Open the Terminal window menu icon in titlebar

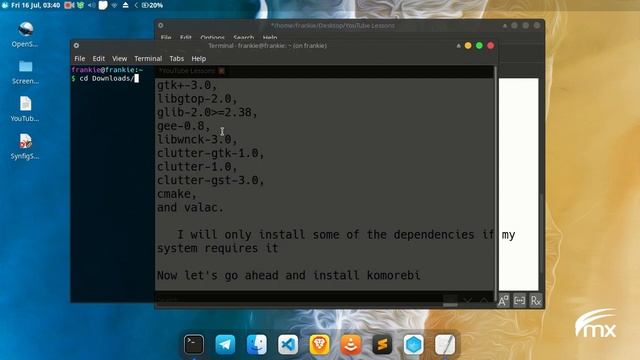[76, 46]
